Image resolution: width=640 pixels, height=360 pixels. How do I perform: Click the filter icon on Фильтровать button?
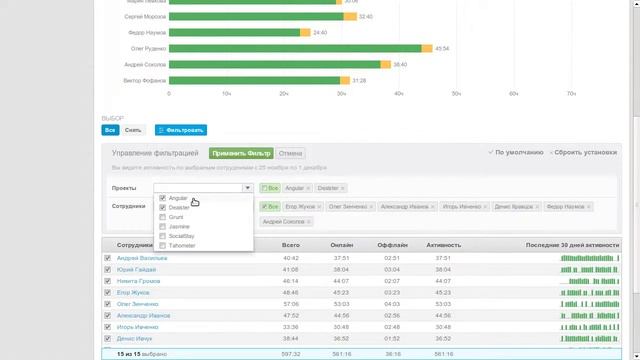click(x=161, y=130)
